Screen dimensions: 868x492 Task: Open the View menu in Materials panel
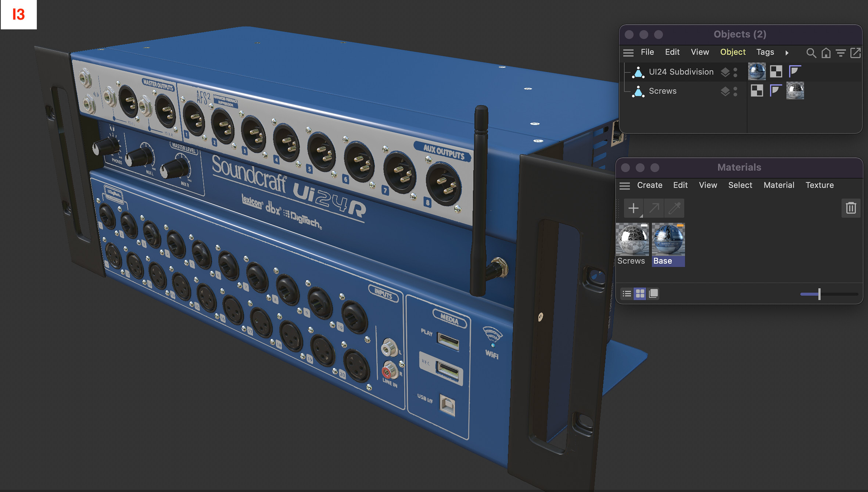tap(708, 185)
